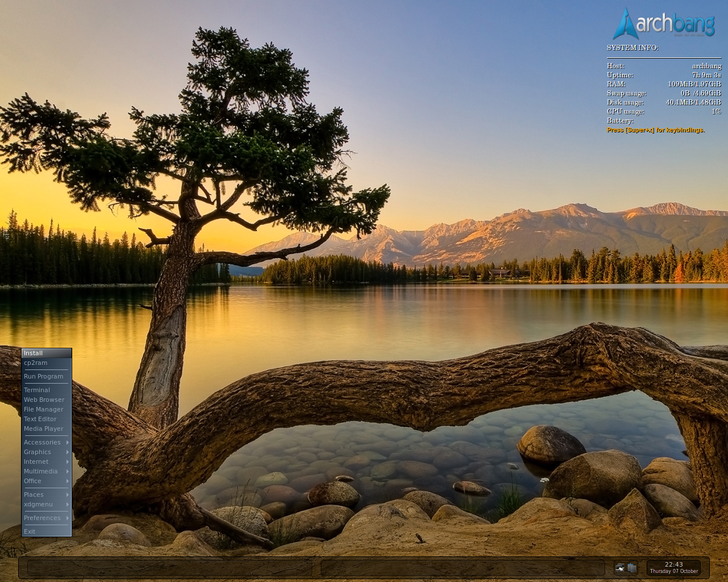Start Text Editor from the menu
Viewport: 728px width, 582px height.
pos(47,419)
